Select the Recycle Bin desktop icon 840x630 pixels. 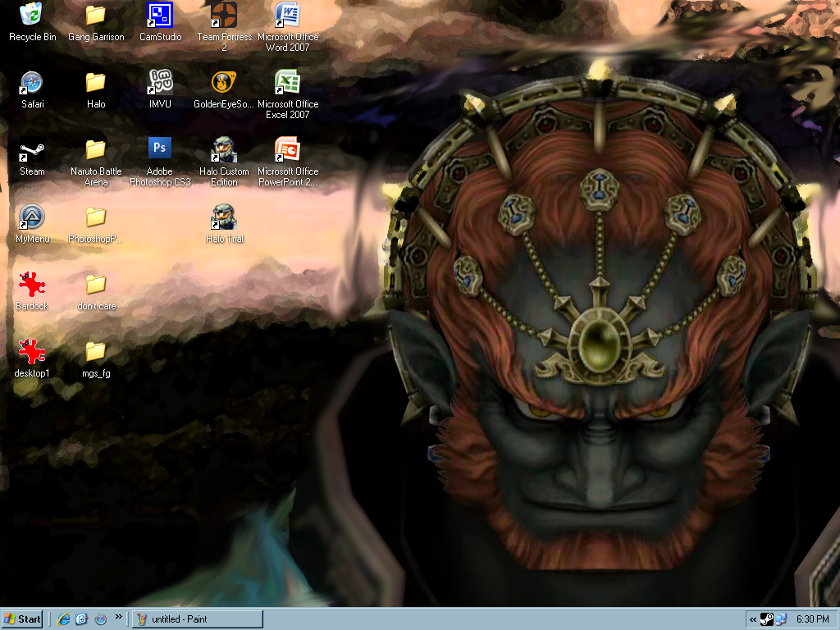33,16
